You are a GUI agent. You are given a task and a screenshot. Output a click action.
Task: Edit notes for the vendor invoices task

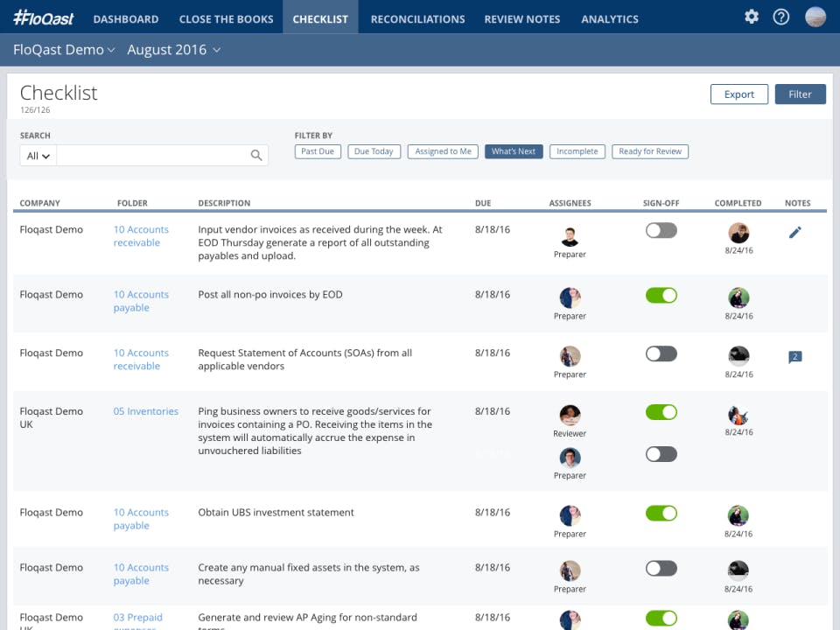(794, 232)
